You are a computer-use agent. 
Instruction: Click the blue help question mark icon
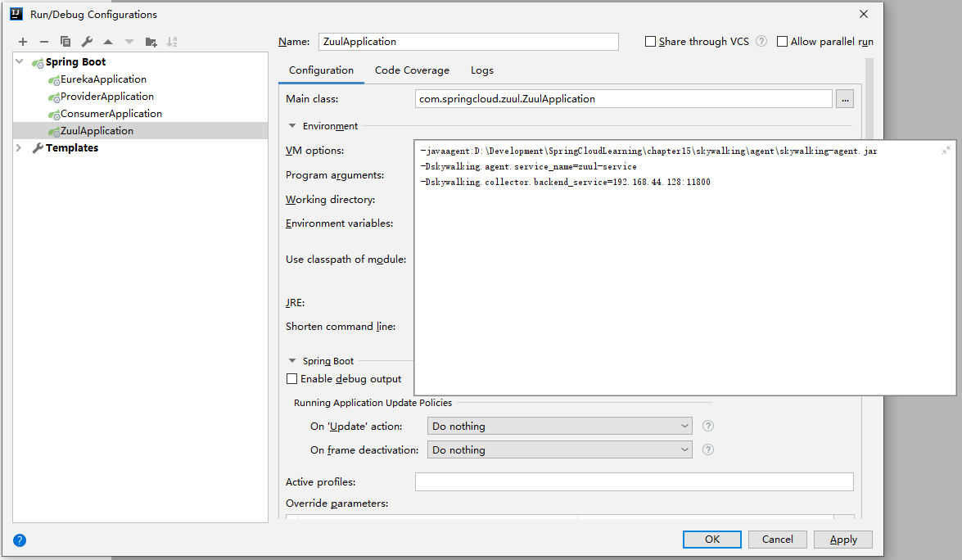click(x=20, y=540)
